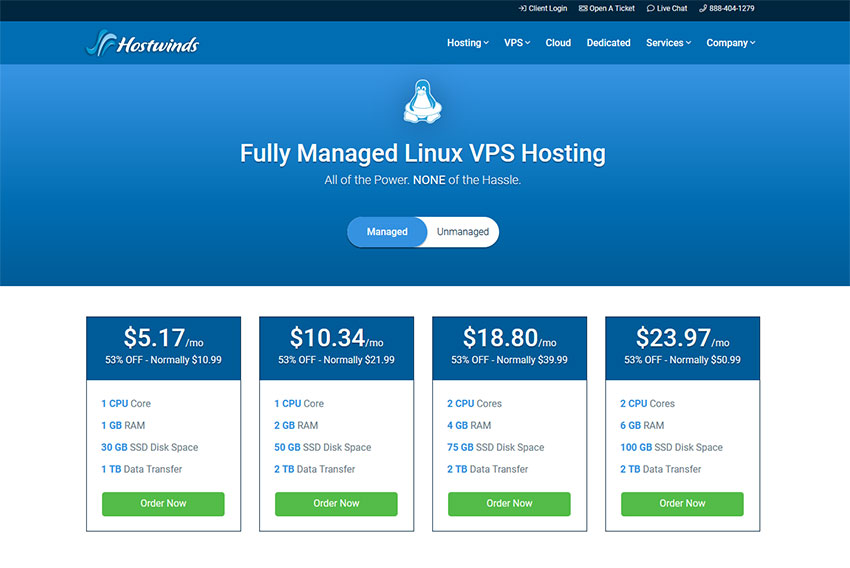This screenshot has width=850, height=568.
Task: Click the 'Fully Managed Linux VPS Hosting' heading
Action: point(423,153)
